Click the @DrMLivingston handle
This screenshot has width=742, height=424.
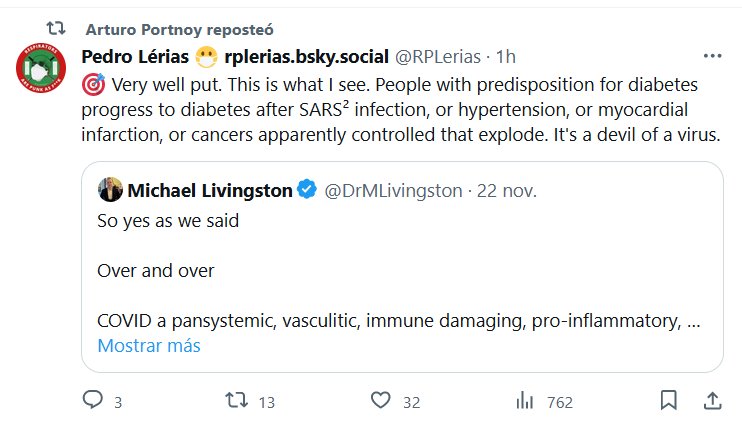(x=394, y=190)
